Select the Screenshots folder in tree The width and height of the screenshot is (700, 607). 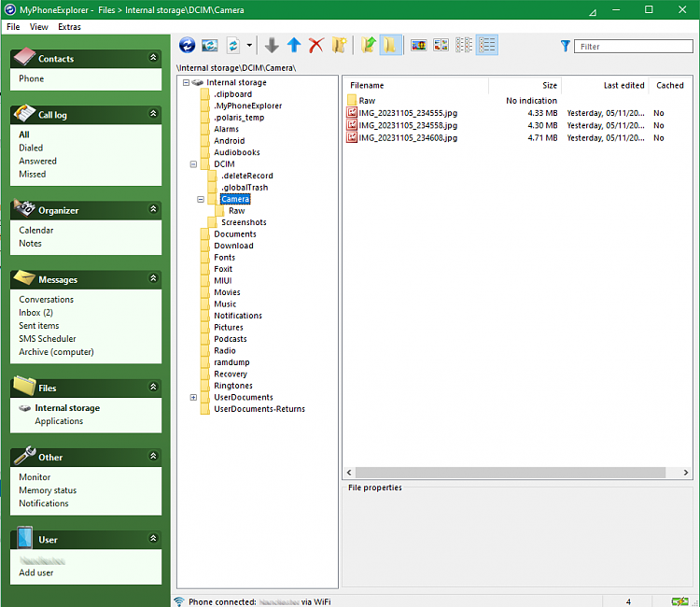244,222
